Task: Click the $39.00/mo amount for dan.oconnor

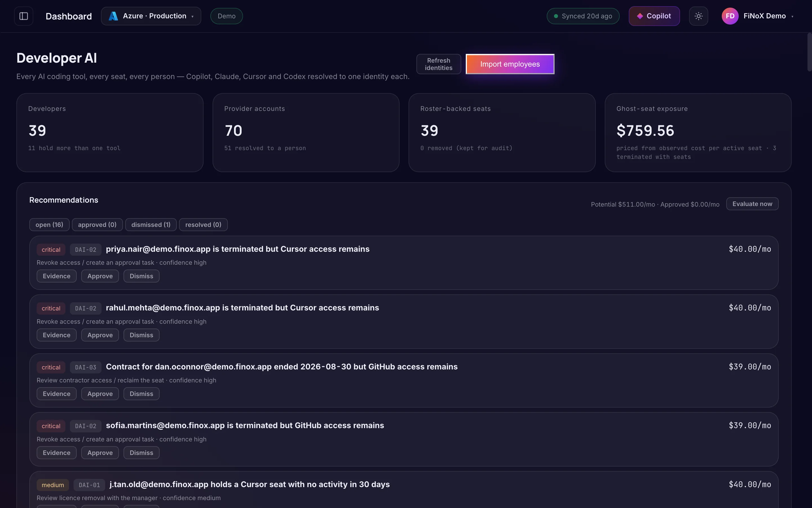Action: (750, 367)
